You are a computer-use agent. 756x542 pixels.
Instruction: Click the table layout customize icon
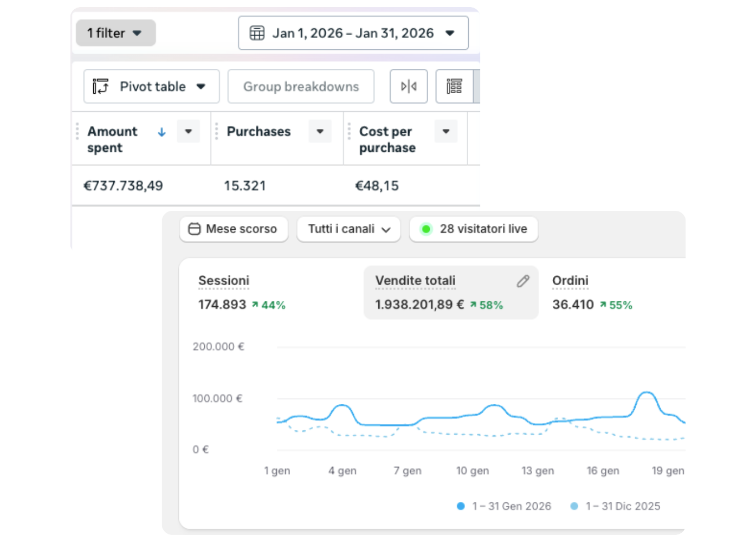[454, 86]
